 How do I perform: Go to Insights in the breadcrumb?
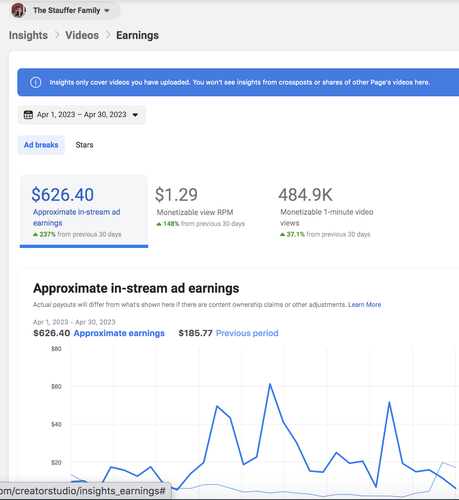coord(28,35)
